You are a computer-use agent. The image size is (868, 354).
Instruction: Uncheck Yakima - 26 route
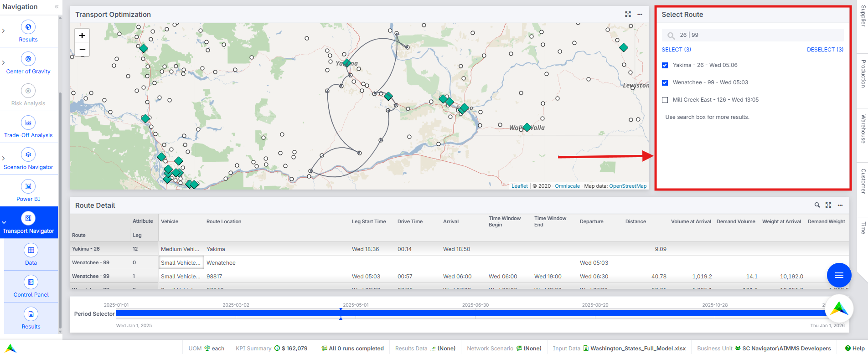click(x=665, y=65)
